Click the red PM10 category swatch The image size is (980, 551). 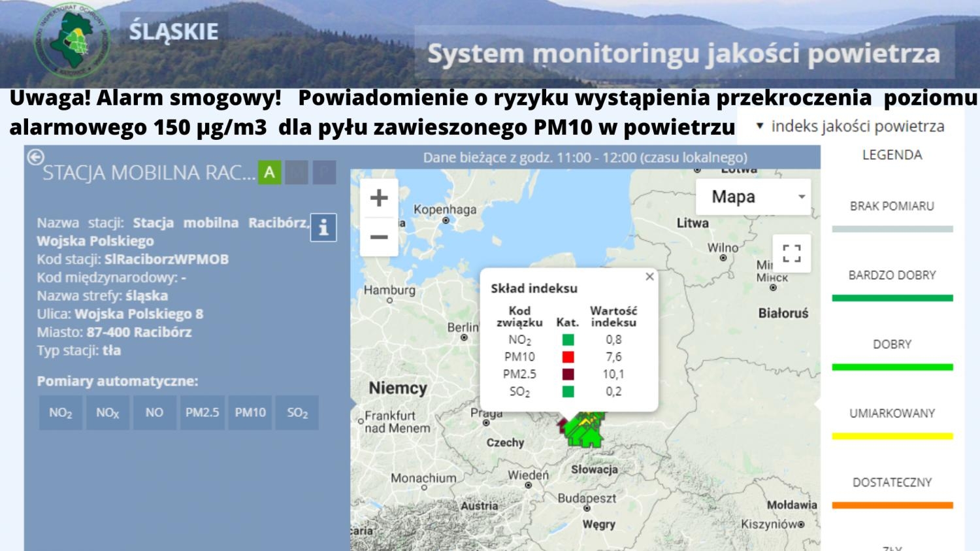568,357
